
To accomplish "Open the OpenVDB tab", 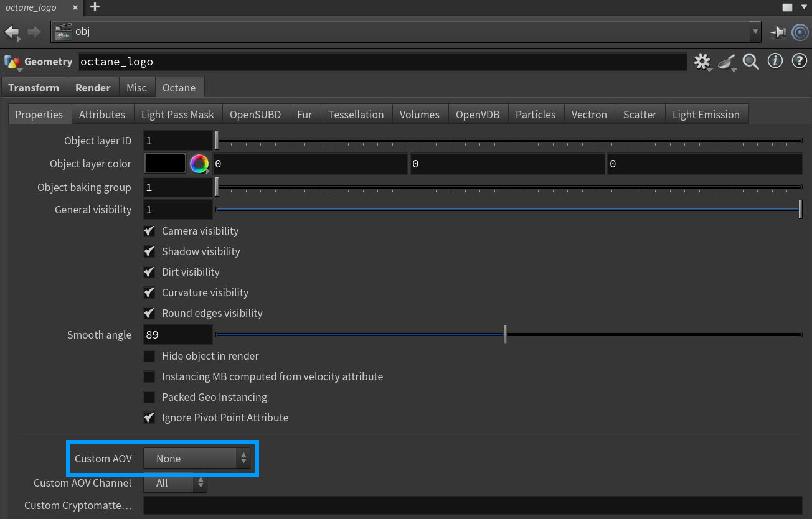I will [x=478, y=115].
